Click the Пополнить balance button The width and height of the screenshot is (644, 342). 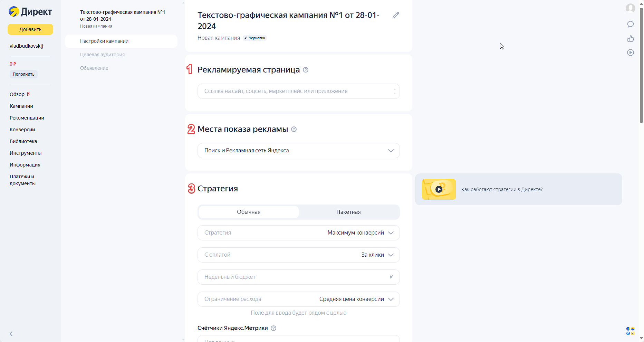pyautogui.click(x=23, y=74)
